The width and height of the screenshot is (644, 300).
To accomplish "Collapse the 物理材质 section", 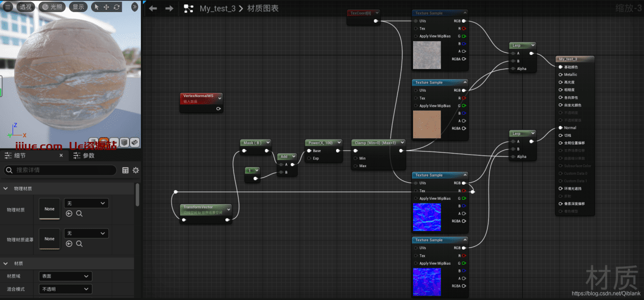I will pos(6,188).
